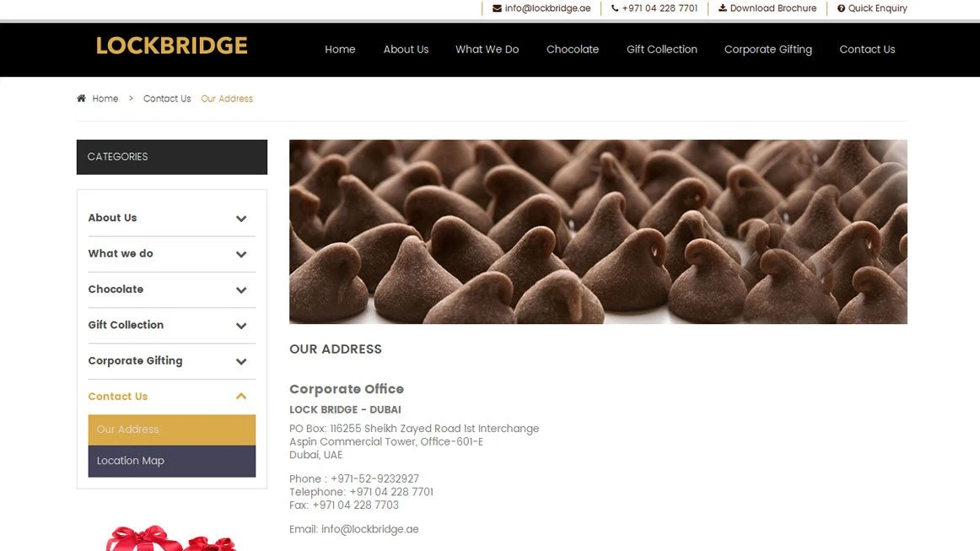Click Contact Us breadcrumb link
The width and height of the screenshot is (980, 551).
(x=167, y=99)
